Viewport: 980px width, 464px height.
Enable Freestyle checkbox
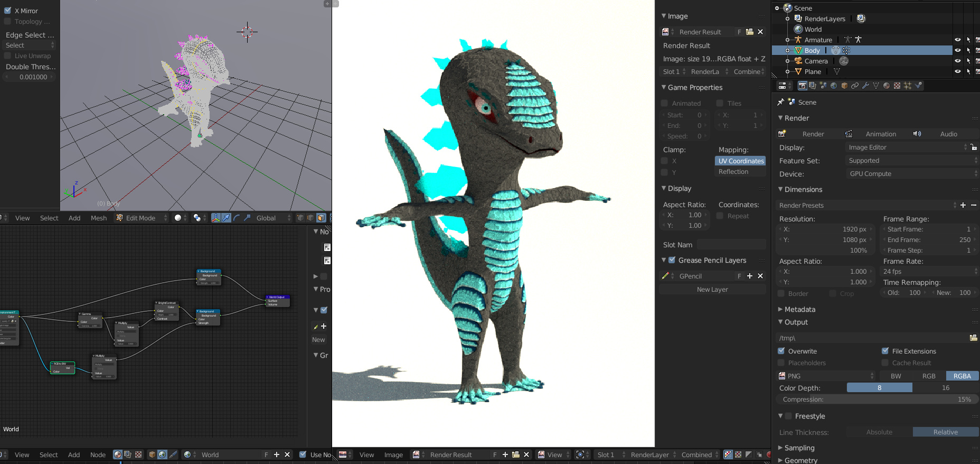788,416
